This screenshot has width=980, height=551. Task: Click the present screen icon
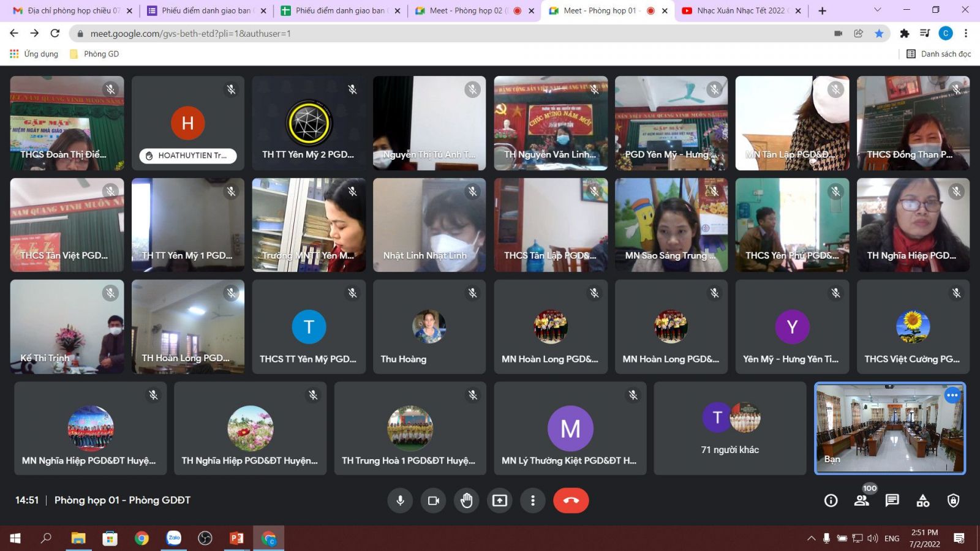click(x=500, y=500)
